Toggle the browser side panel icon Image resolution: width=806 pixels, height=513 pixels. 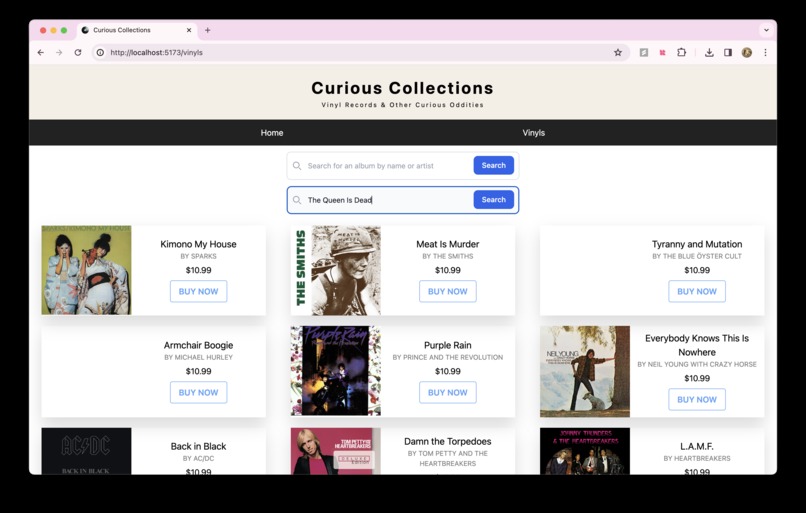click(728, 52)
